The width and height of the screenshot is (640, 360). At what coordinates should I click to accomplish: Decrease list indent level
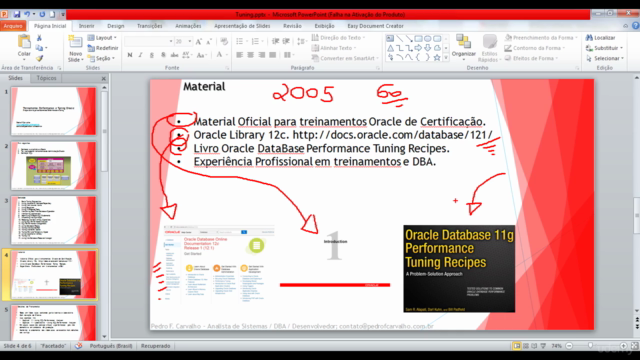coord(276,41)
